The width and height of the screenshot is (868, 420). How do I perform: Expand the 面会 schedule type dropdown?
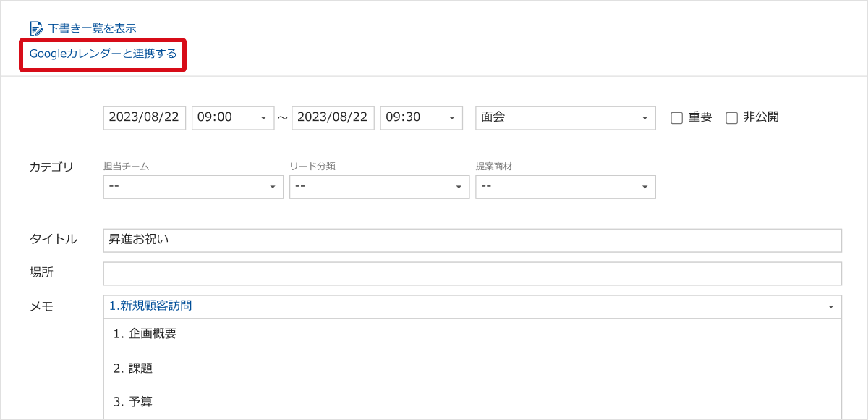point(566,117)
